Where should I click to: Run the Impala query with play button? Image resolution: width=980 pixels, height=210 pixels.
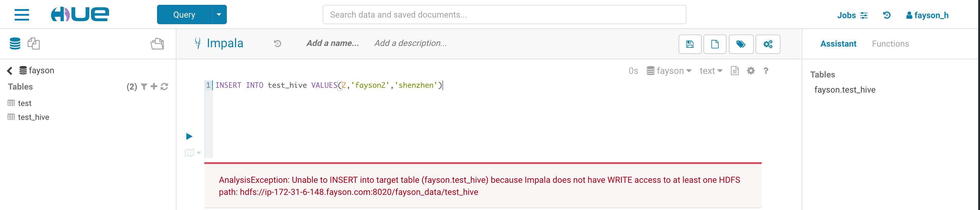click(x=189, y=136)
